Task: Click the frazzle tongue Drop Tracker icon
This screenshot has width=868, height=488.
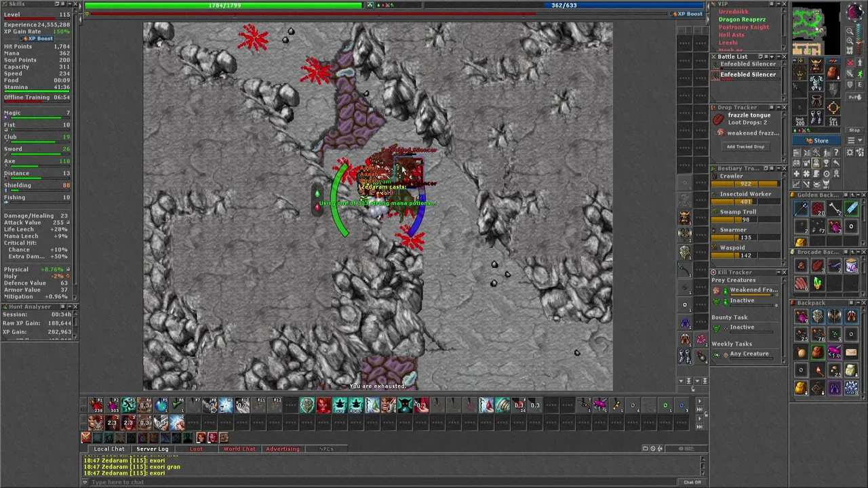Action: point(719,119)
